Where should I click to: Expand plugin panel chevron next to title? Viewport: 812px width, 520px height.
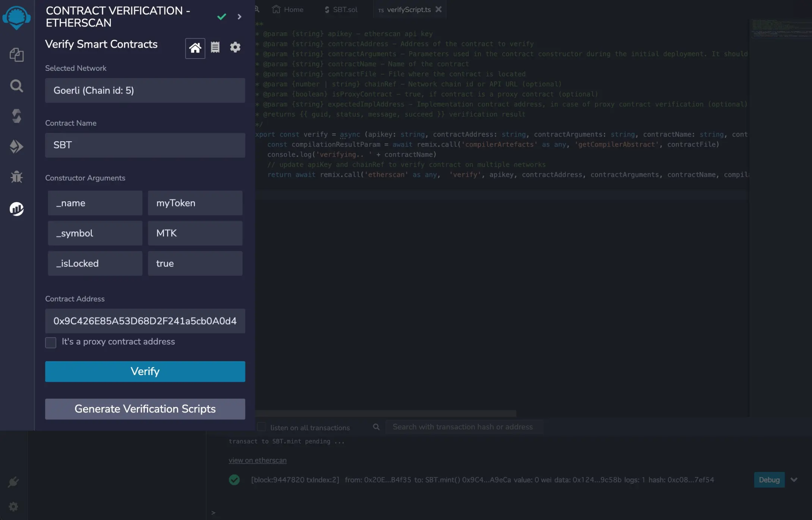click(x=239, y=17)
